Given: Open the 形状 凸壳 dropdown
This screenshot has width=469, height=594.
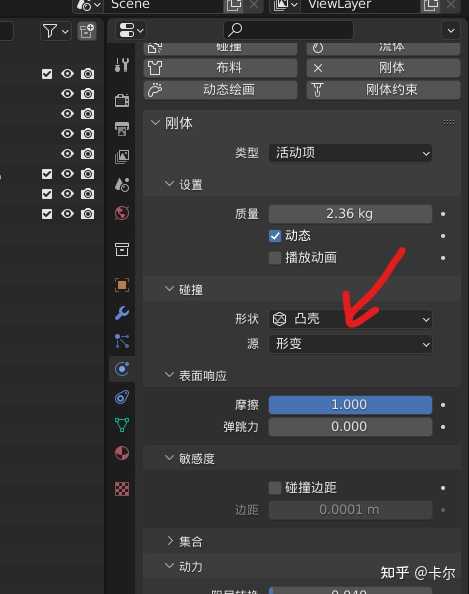Looking at the screenshot, I should [x=350, y=319].
